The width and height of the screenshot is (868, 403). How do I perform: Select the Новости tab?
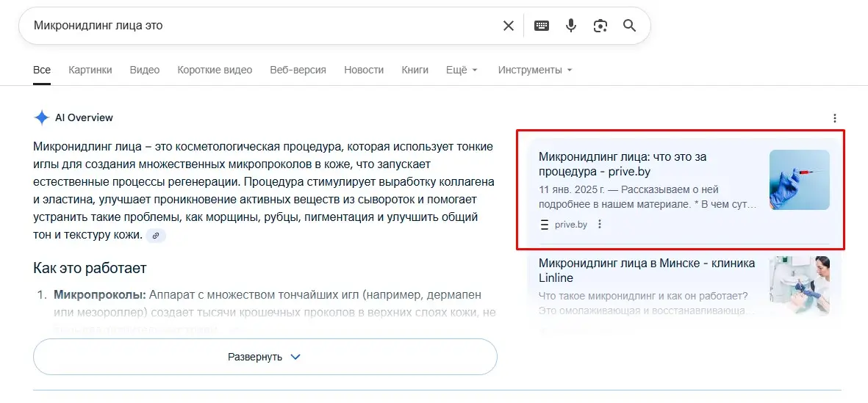point(364,70)
